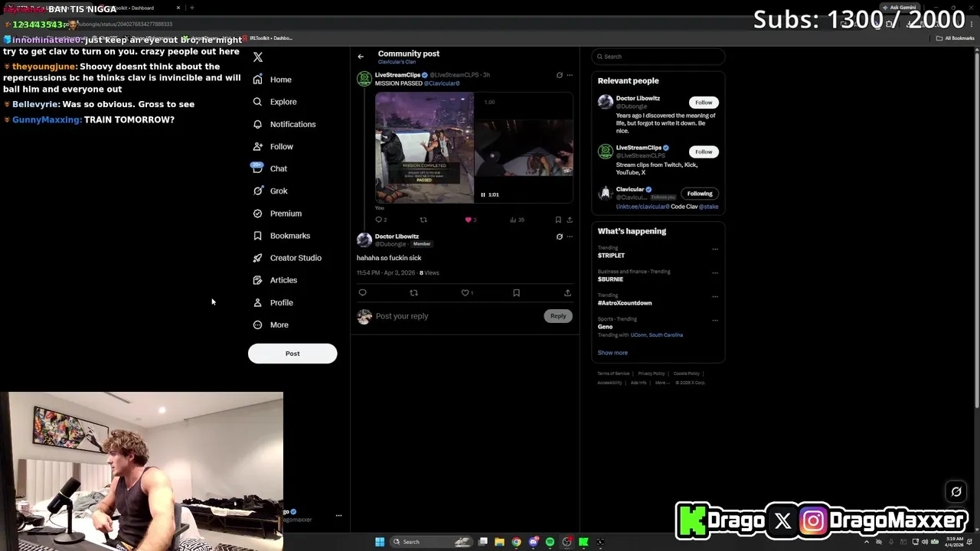The width and height of the screenshot is (980, 551).
Task: Bookmark Doctor Libowitz's comment
Action: pyautogui.click(x=516, y=292)
